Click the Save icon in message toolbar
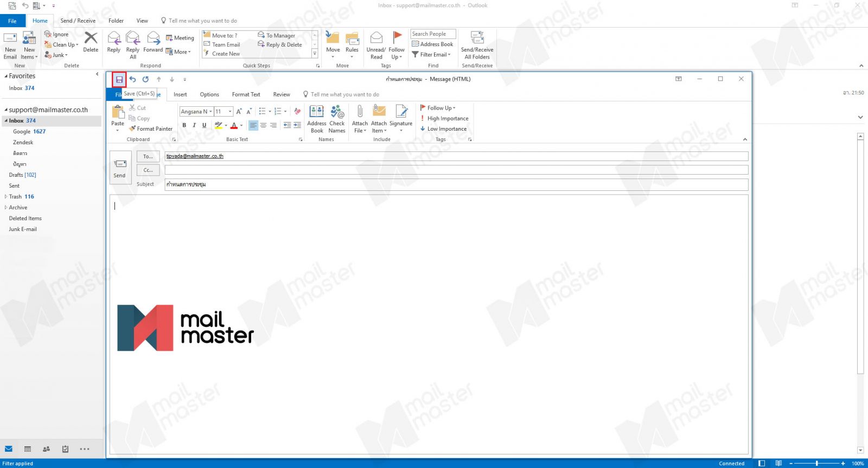This screenshot has width=868, height=468. coord(119,79)
